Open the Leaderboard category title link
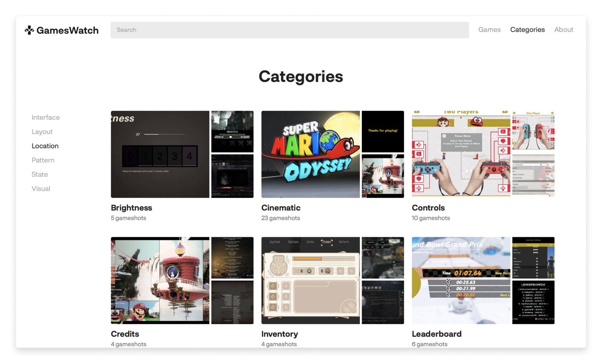Viewport: 602px width, 364px height. pyautogui.click(x=436, y=334)
